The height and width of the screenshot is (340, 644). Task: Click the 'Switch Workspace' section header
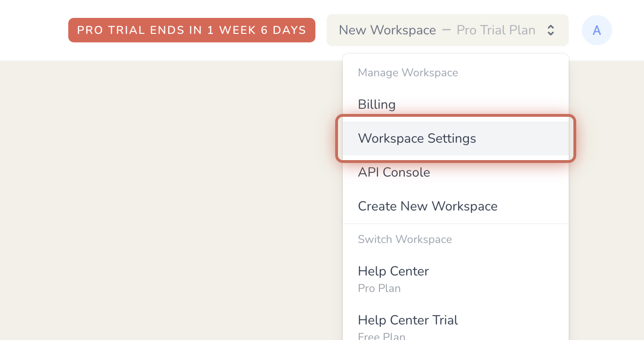405,239
